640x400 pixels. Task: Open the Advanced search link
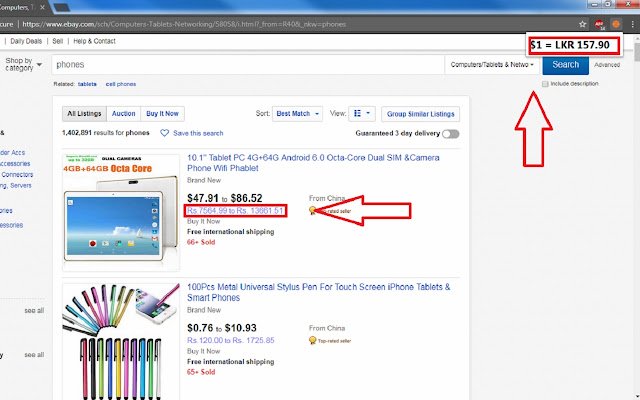coord(607,65)
